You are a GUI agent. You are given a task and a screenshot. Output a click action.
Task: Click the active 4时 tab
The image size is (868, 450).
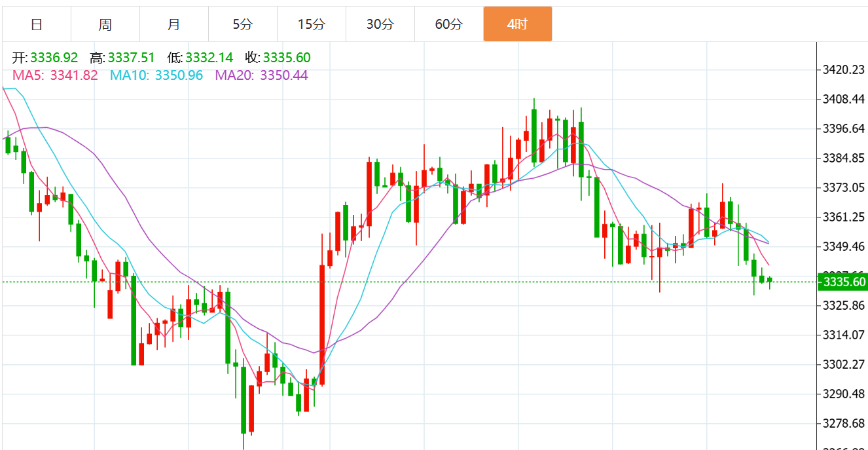517,25
